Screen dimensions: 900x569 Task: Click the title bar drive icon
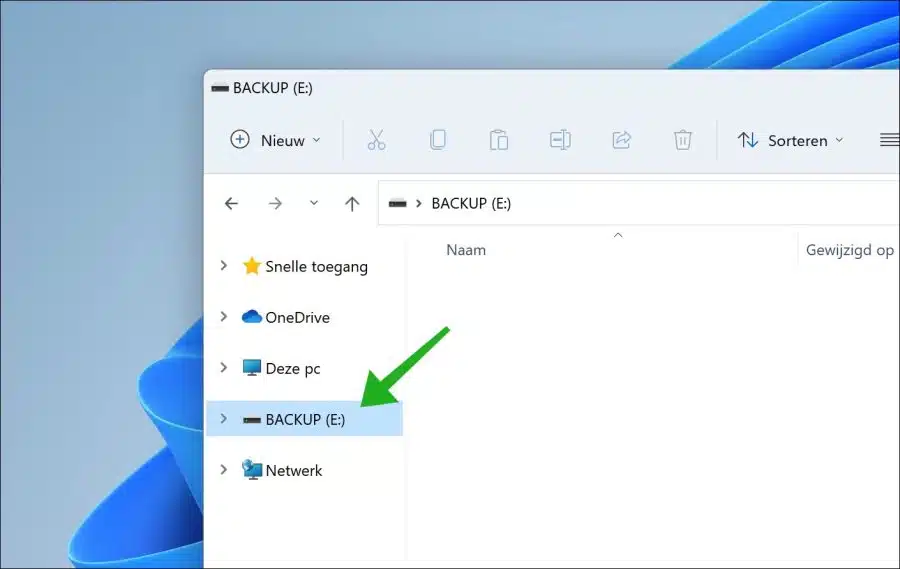tap(220, 88)
